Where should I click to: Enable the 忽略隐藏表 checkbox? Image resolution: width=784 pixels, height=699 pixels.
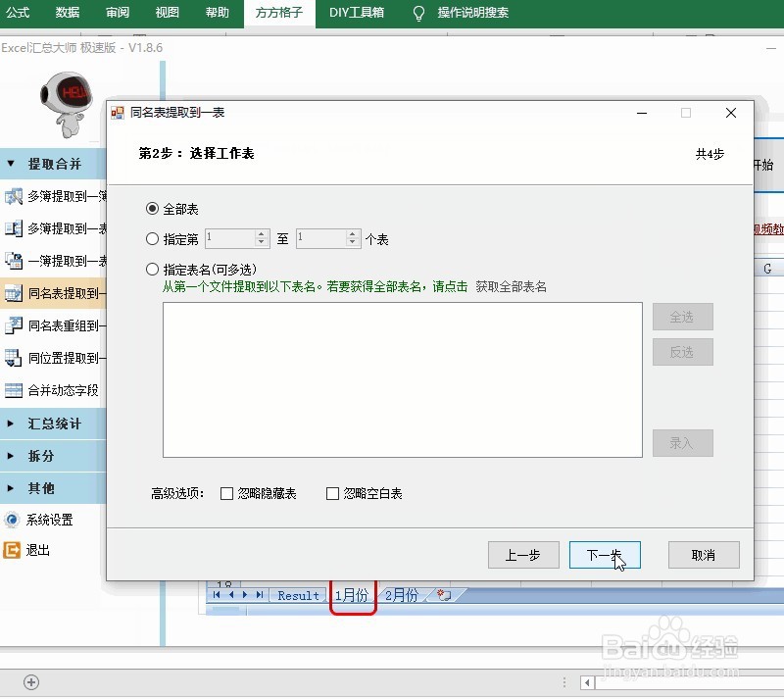[226, 494]
